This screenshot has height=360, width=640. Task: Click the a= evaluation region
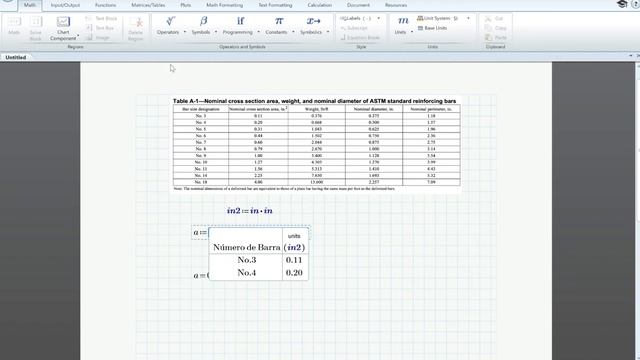(x=201, y=276)
